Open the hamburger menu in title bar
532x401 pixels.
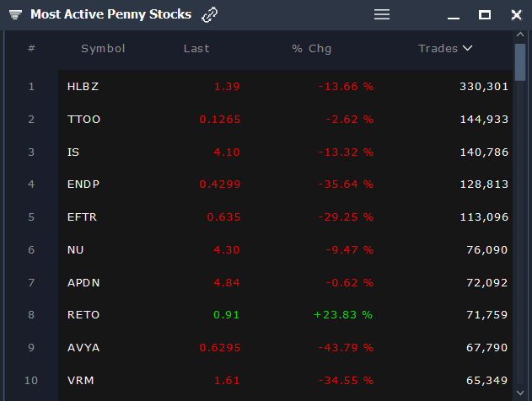[382, 14]
